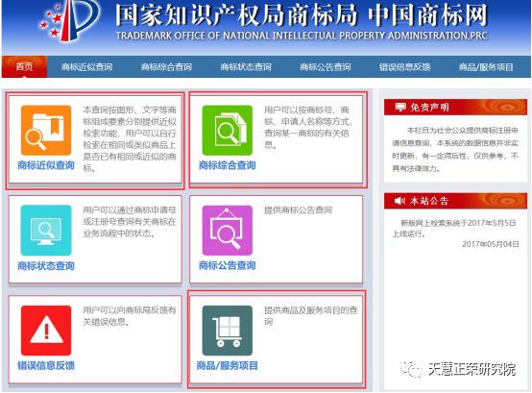Viewport: 532px width, 393px height.
Task: Click the description 提供商品及服务项目的查询
Action: [x=311, y=316]
